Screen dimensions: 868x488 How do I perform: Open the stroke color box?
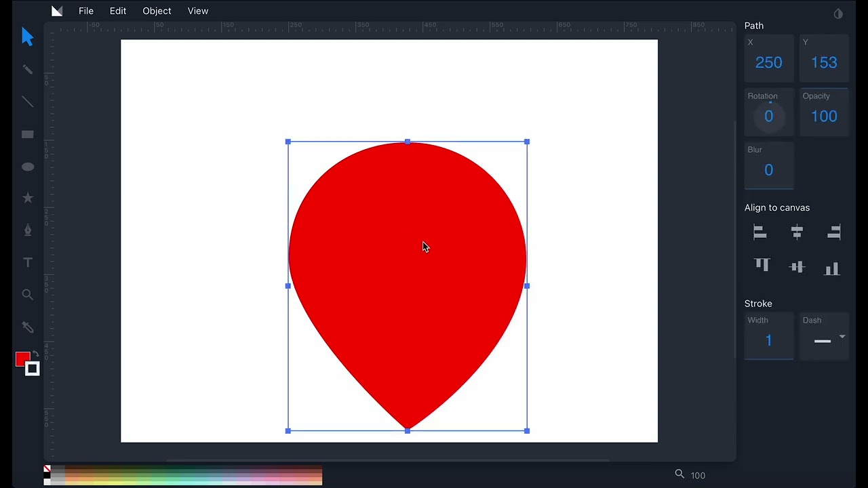tap(33, 369)
